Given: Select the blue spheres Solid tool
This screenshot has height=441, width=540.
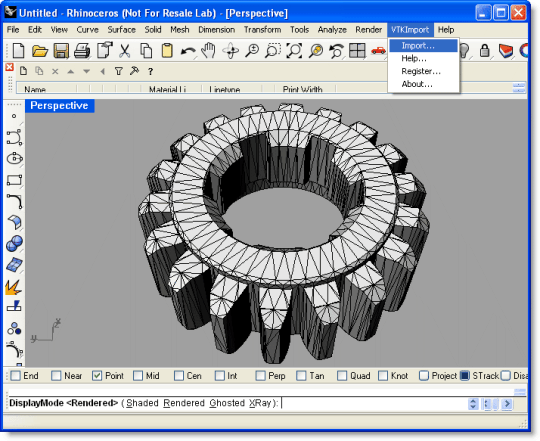Looking at the screenshot, I should [x=14, y=243].
